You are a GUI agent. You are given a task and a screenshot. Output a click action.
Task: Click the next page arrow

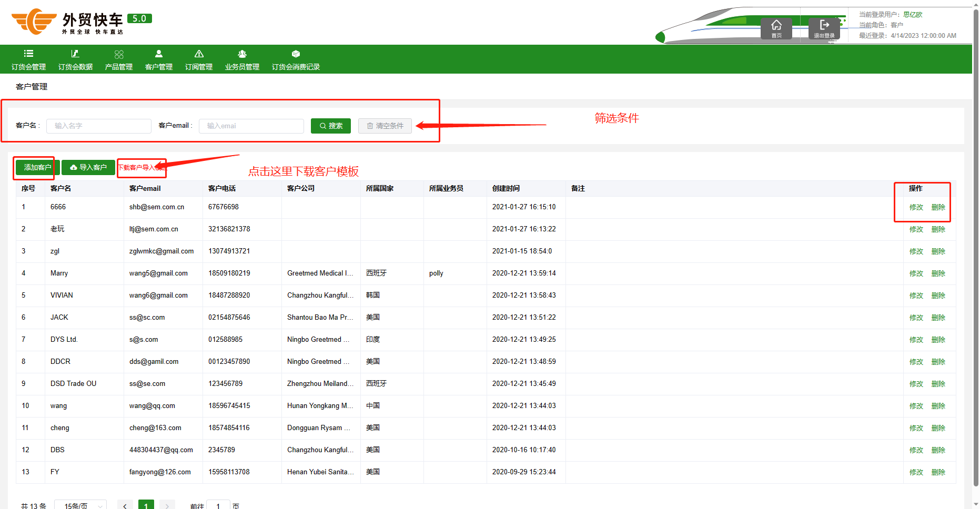(167, 505)
